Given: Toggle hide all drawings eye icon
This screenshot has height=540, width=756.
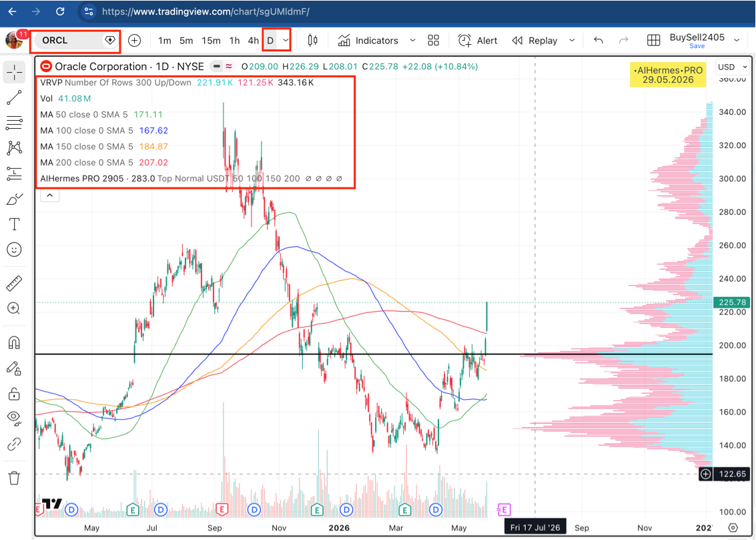Looking at the screenshot, I should (x=15, y=418).
